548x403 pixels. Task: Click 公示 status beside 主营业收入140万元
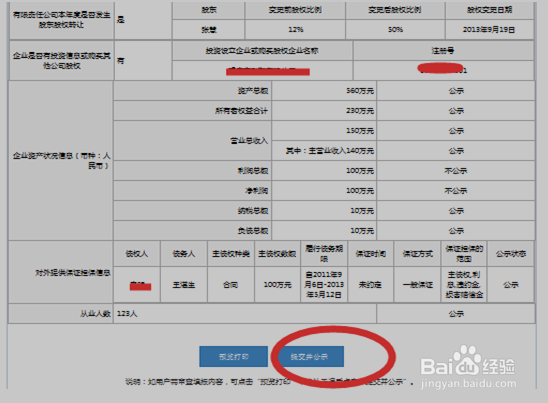(456, 151)
